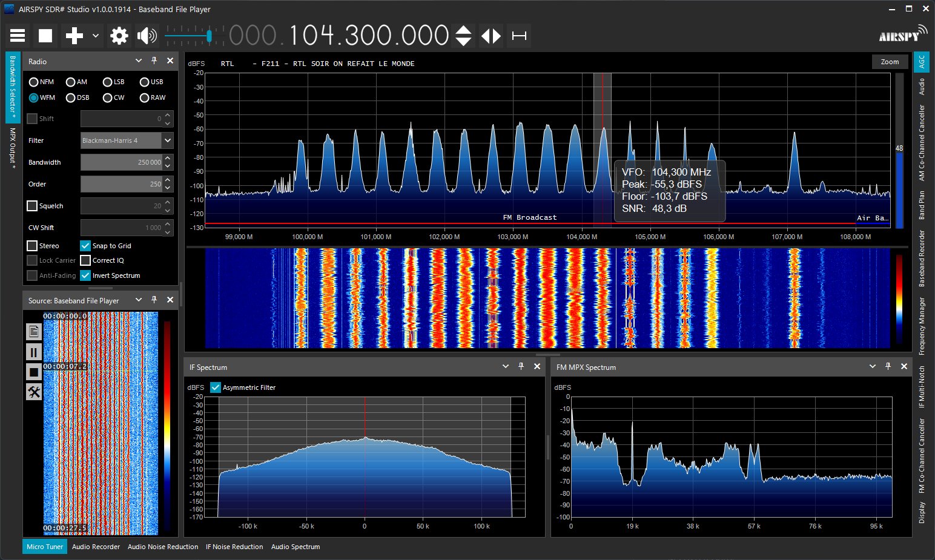Select USB demodulation mode
The height and width of the screenshot is (560, 935).
pos(151,82)
